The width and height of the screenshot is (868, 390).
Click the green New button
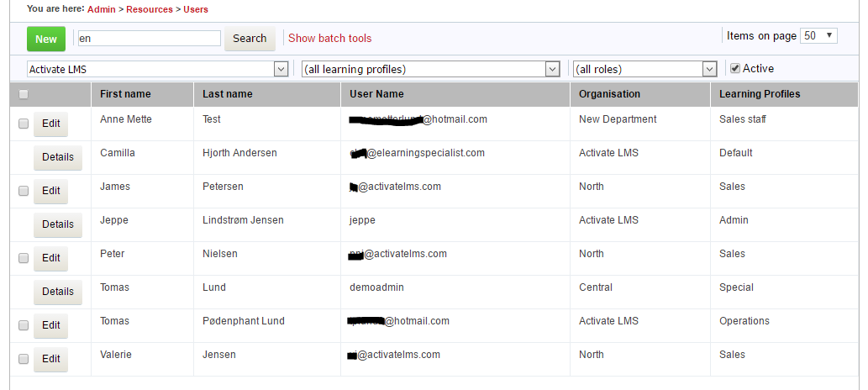tap(45, 39)
